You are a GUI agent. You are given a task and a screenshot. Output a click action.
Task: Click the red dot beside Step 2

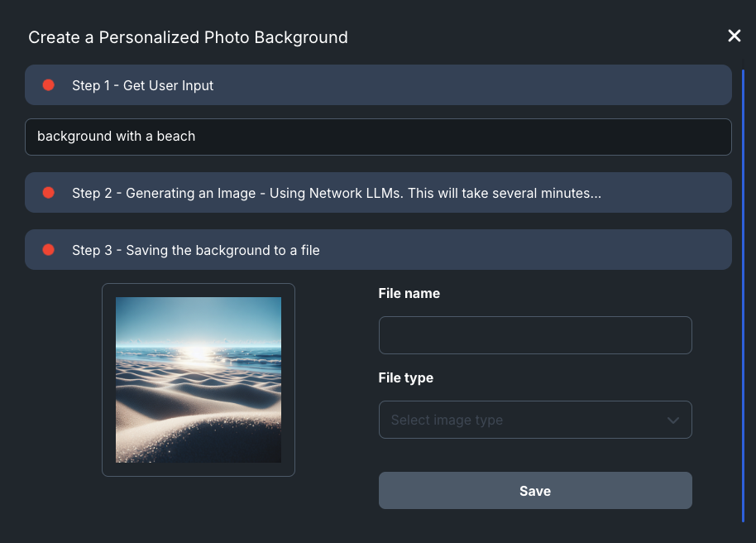[x=48, y=193]
